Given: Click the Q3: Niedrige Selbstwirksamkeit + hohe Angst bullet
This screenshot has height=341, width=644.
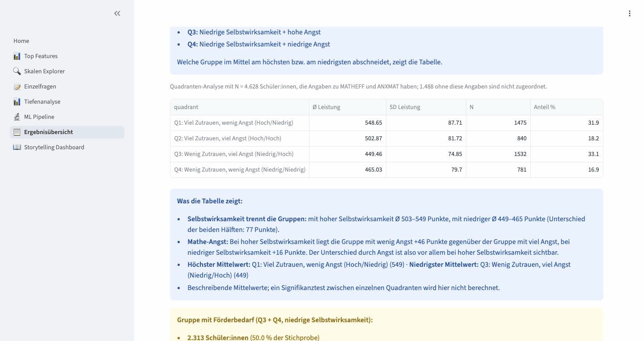Looking at the screenshot, I should pyautogui.click(x=254, y=32).
